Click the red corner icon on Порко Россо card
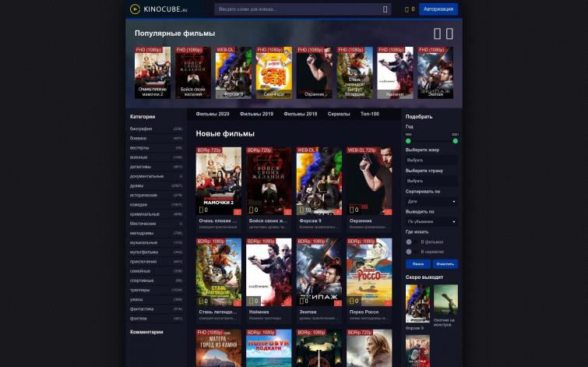588x367 pixels. pos(388,303)
